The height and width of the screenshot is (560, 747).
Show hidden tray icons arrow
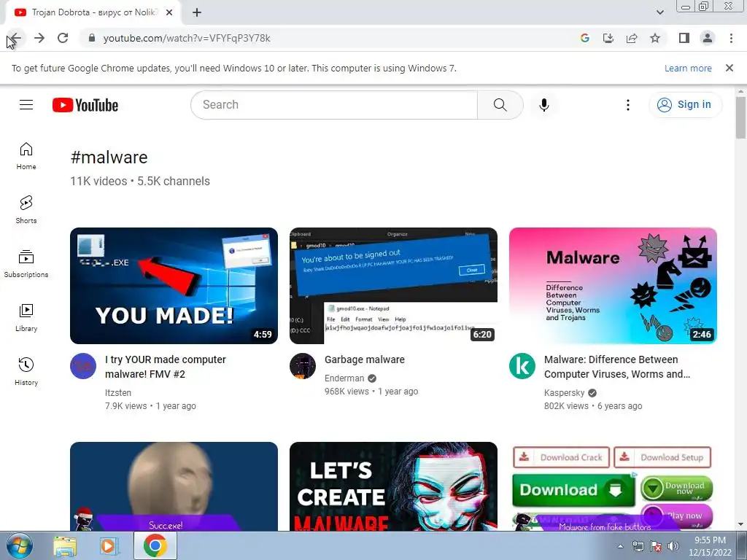tap(620, 546)
